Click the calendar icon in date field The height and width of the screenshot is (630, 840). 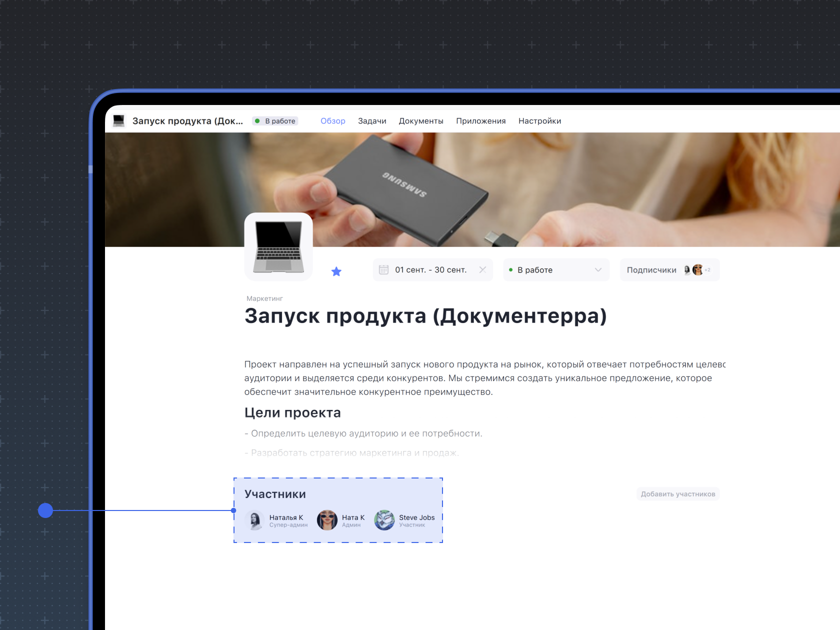[383, 270]
